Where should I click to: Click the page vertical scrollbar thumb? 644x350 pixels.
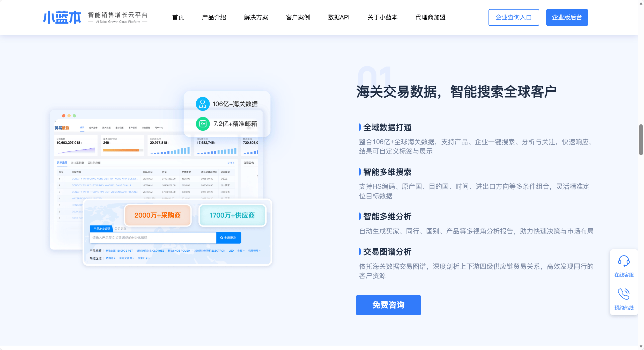pos(641,140)
